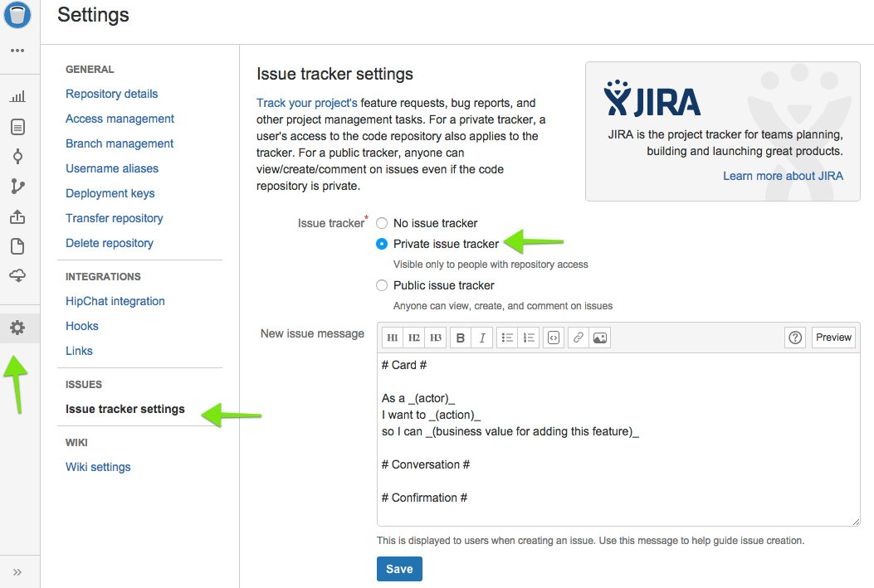Open Hooks settings

pos(82,326)
